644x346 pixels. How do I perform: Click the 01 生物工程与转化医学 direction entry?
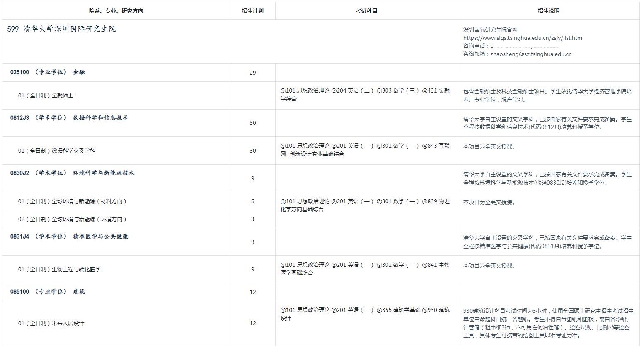point(59,269)
